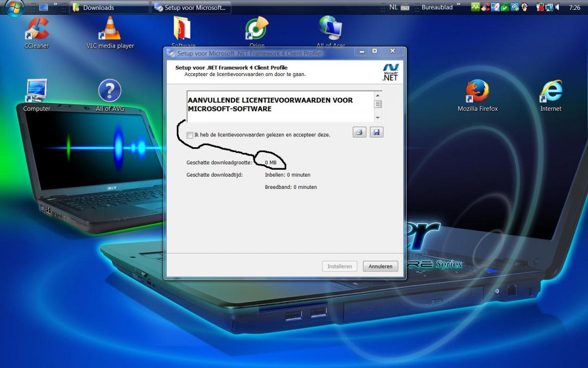Viewport: 588px width, 368px height.
Task: Click the .NET logo in setup header
Action: pos(391,72)
